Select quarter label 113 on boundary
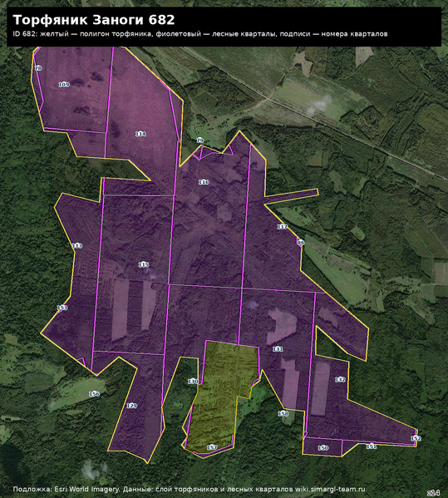 (77, 245)
